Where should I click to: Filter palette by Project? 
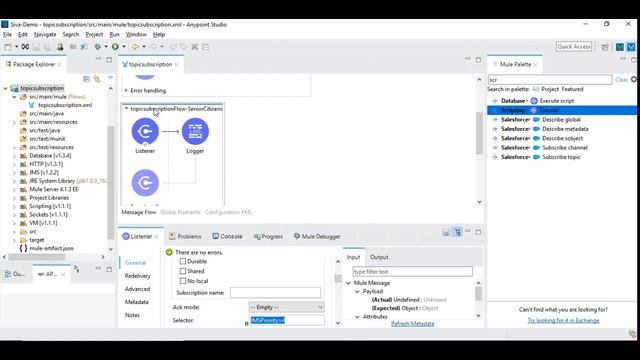(x=550, y=89)
